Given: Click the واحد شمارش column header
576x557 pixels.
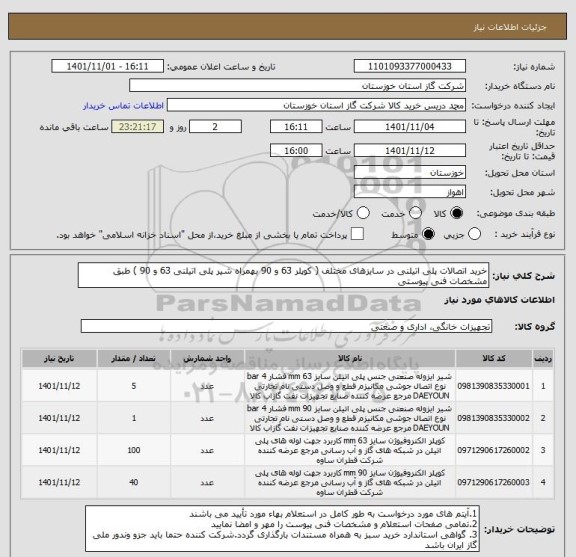Looking at the screenshot, I should [207, 359].
